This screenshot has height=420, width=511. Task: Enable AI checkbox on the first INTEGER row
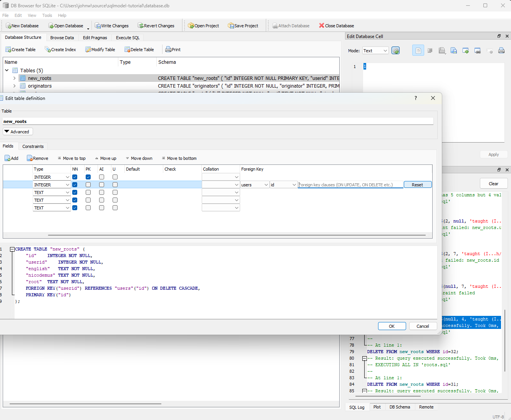pos(102,177)
